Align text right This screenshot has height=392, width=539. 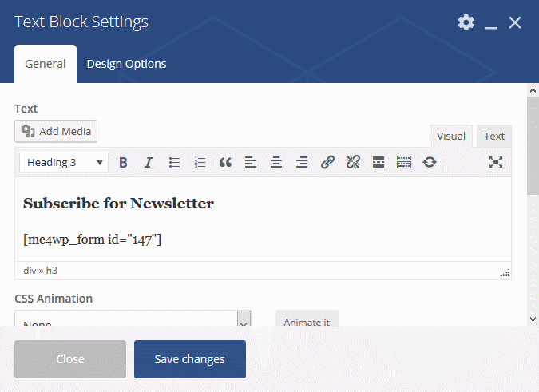pos(302,162)
